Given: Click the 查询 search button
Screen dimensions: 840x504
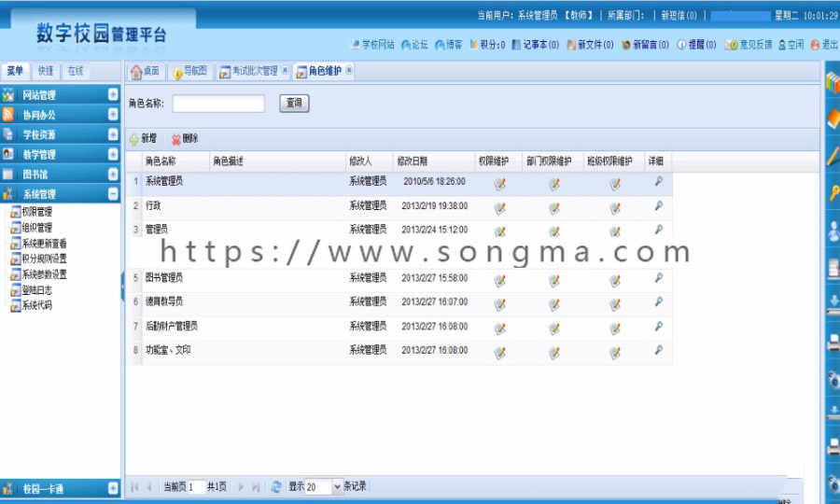Looking at the screenshot, I should pos(294,103).
